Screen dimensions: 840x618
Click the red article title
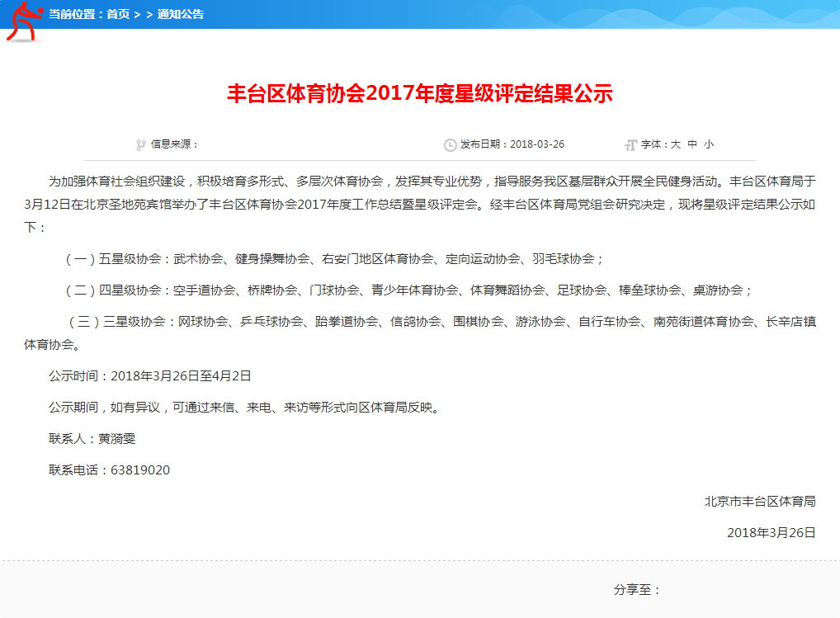[420, 93]
